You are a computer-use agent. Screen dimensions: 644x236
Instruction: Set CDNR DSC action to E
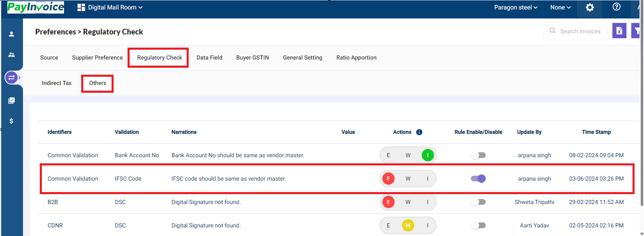coord(388,225)
